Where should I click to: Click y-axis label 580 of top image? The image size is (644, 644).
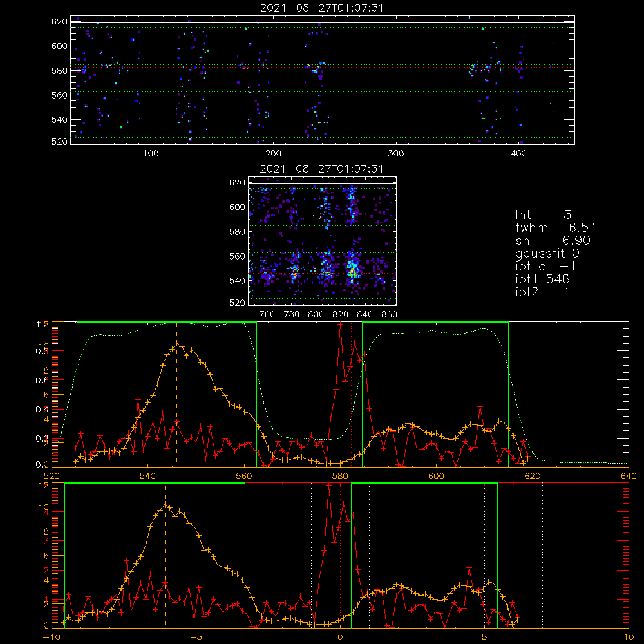59,71
